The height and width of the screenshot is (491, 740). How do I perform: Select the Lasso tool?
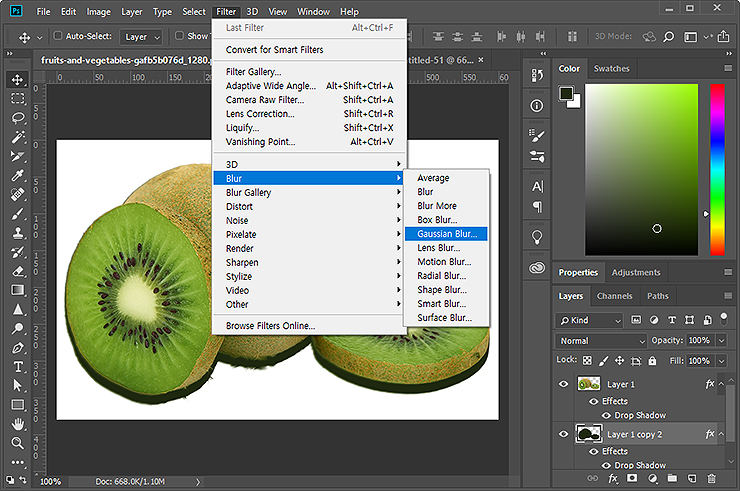point(17,118)
